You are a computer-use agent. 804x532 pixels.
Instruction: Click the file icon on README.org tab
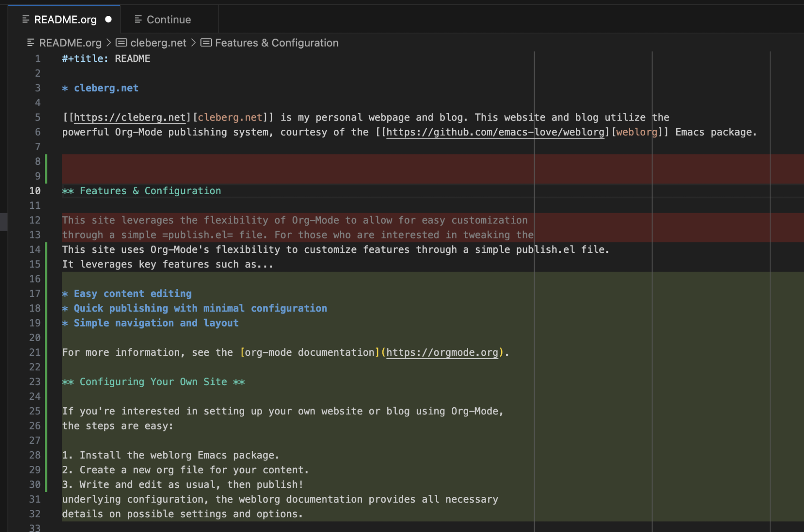pos(26,19)
